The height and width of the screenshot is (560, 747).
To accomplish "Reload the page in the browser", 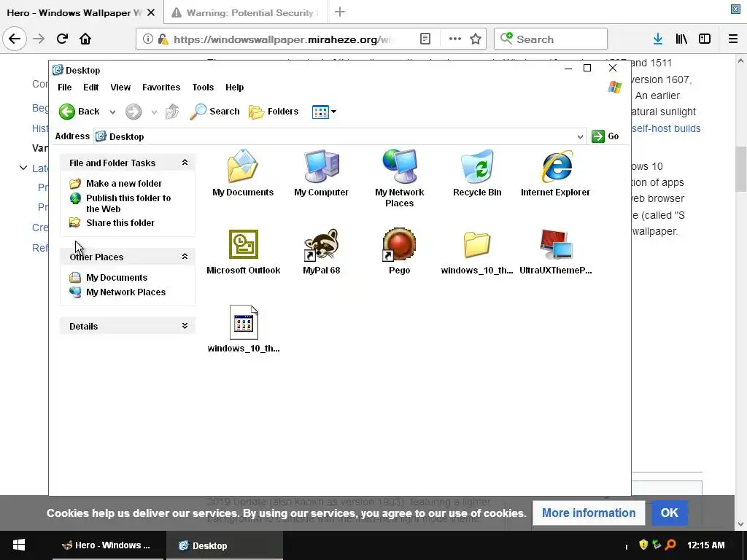I will tap(62, 39).
